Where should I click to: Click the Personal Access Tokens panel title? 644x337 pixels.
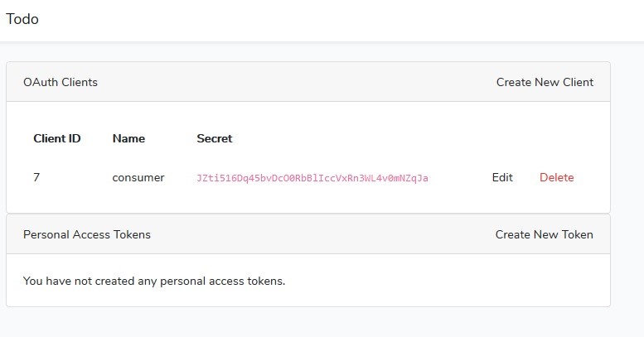[87, 234]
